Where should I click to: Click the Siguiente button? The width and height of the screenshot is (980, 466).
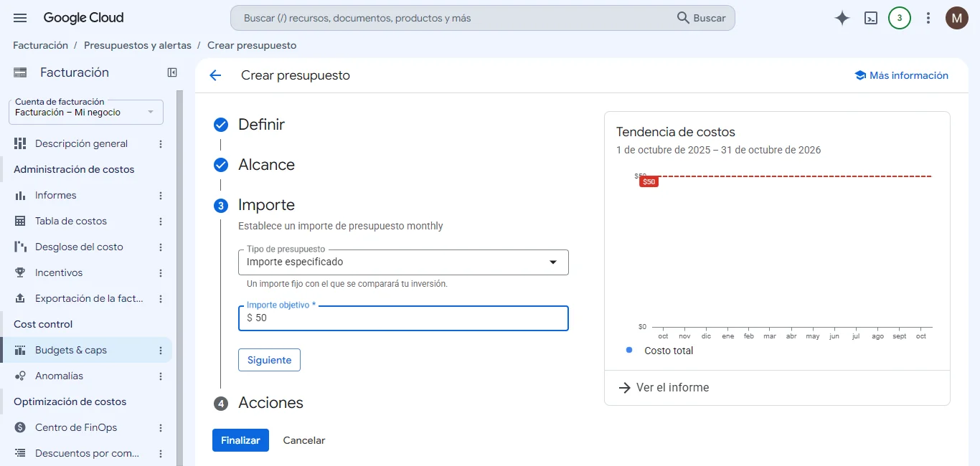point(269,360)
